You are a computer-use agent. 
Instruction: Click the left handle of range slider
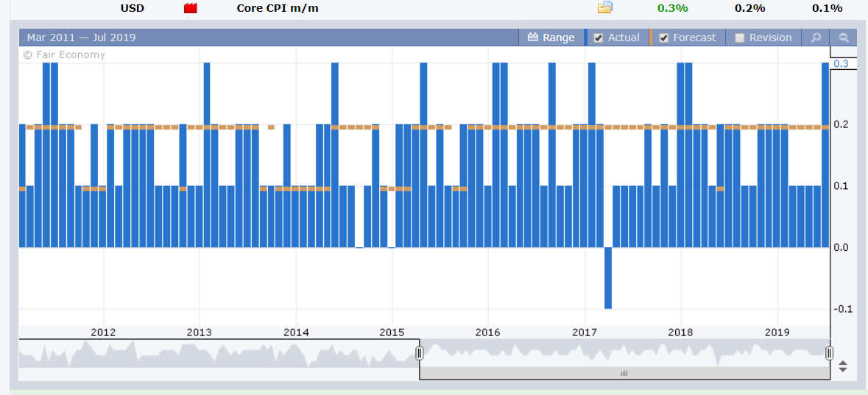419,352
